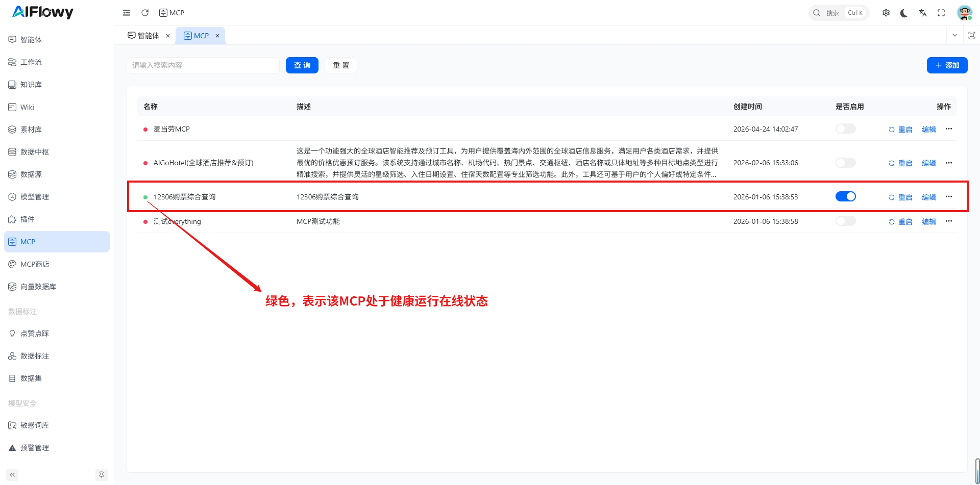
Task: Open more actions for 12306购票综合查询
Action: click(949, 197)
